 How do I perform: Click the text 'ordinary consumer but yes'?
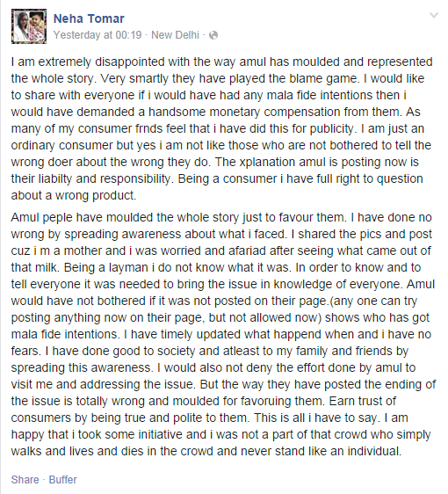tap(83, 145)
